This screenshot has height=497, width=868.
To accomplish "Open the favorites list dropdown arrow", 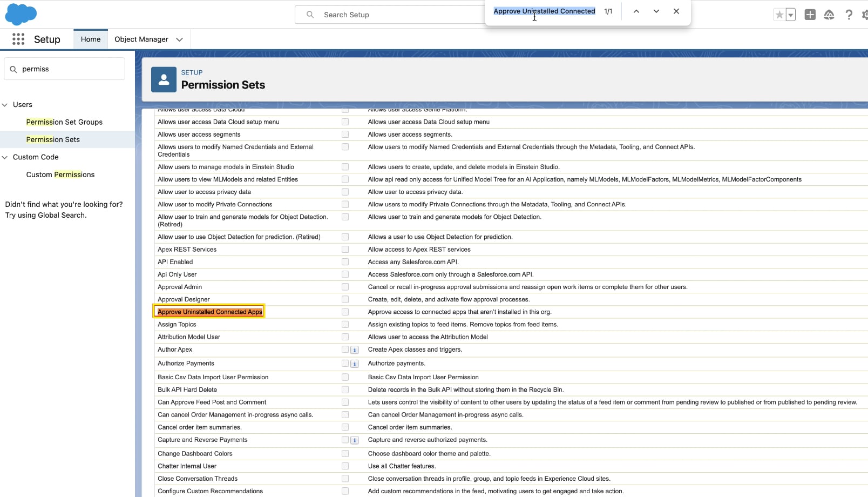I will [x=791, y=15].
